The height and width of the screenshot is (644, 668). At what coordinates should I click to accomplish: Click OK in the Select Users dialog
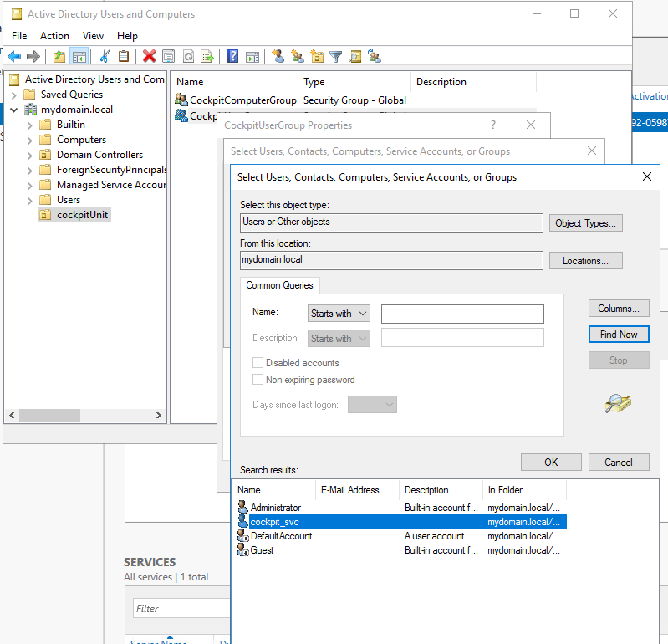(551, 462)
